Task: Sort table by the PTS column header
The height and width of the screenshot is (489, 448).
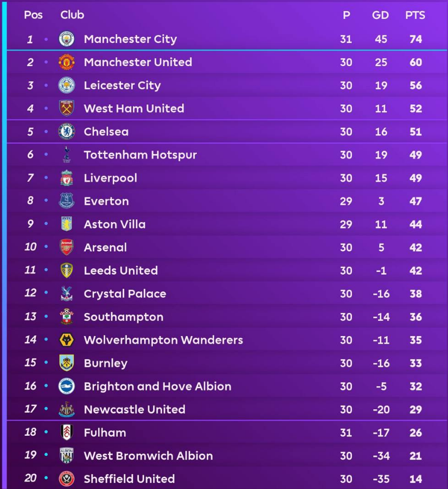Action: pos(415,15)
